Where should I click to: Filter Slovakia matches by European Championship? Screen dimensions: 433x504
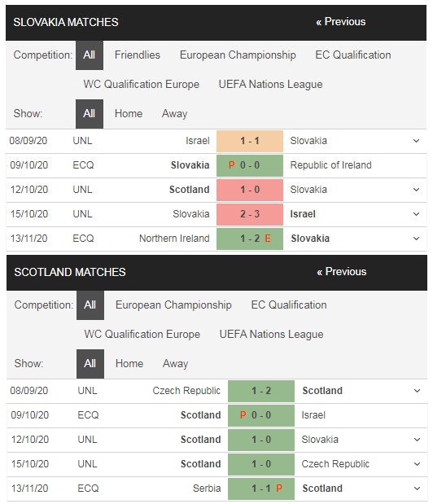[x=238, y=55]
